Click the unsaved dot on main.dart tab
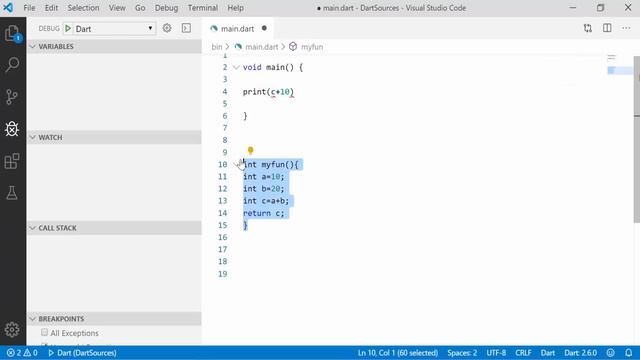The height and width of the screenshot is (360, 640). (264, 28)
